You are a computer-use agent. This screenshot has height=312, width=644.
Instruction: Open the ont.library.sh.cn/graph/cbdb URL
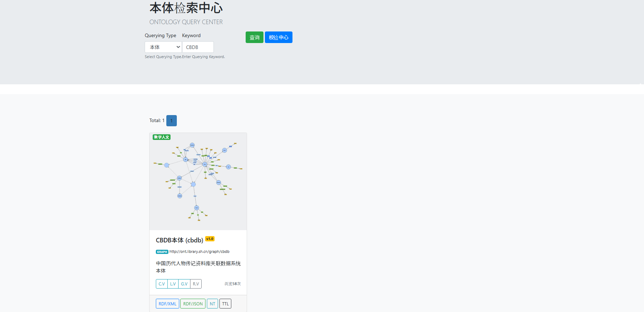pyautogui.click(x=199, y=251)
